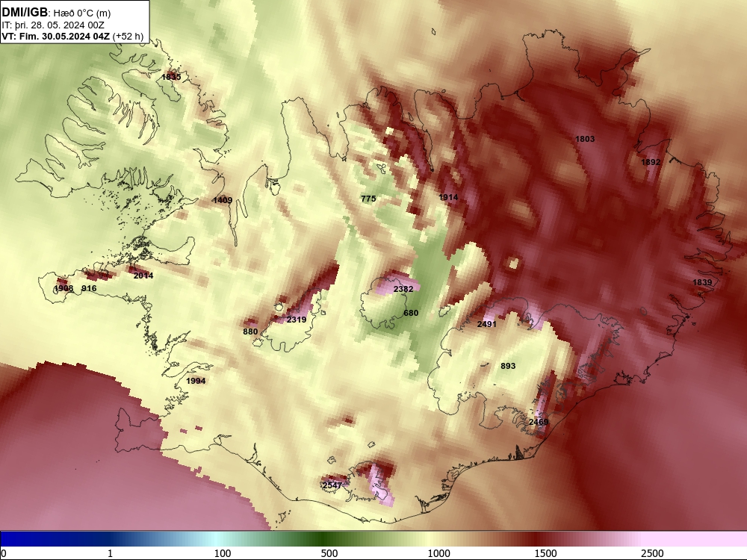Click the 1994 value label
The width and height of the screenshot is (747, 560).
[196, 381]
